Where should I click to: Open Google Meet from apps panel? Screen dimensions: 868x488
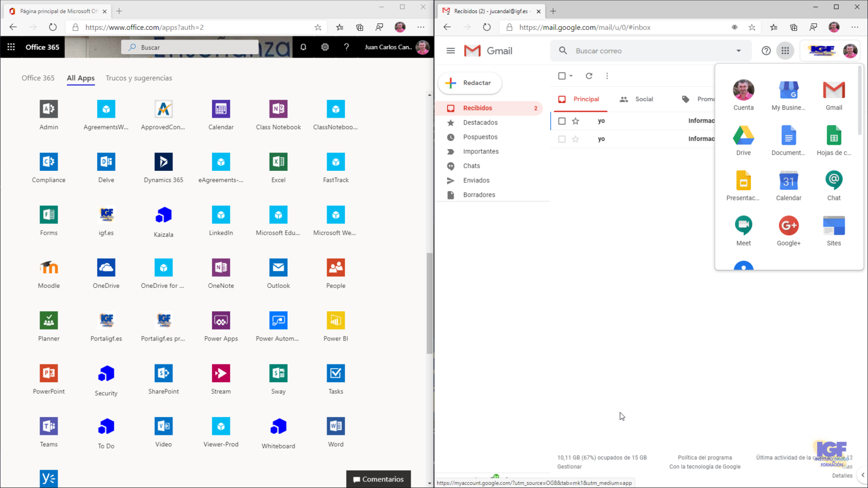pos(743,226)
